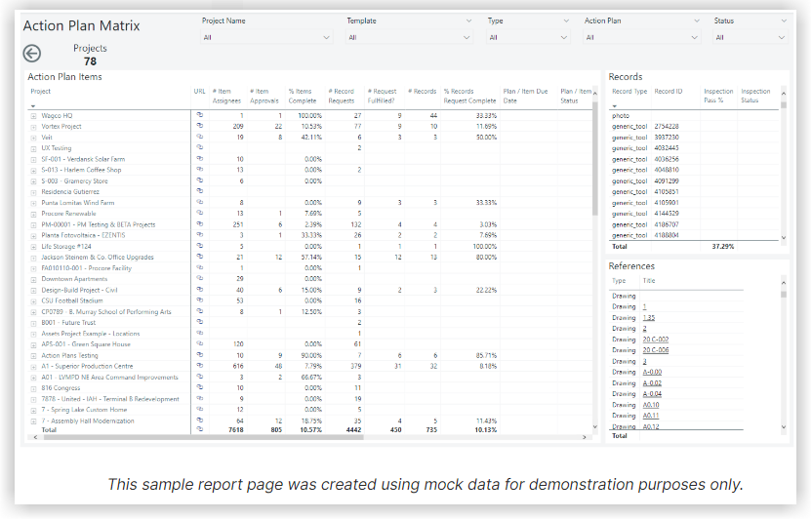
Task: Select A01 - LVMPD NE Area Command Improvements
Action: tap(109, 377)
